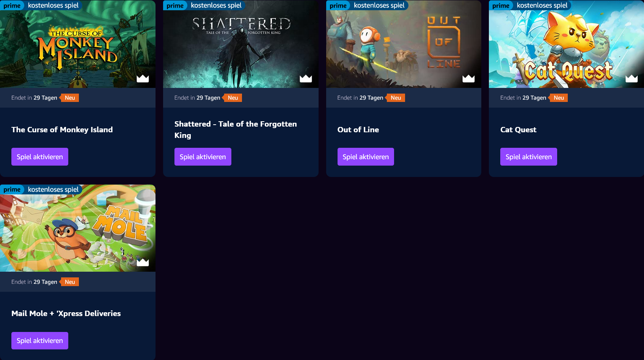
Task: Click crown icon on Mail Mole artwork
Action: coord(143,262)
